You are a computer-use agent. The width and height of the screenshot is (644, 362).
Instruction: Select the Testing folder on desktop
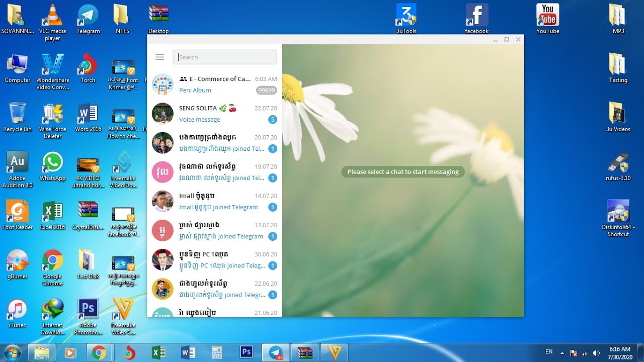(618, 68)
